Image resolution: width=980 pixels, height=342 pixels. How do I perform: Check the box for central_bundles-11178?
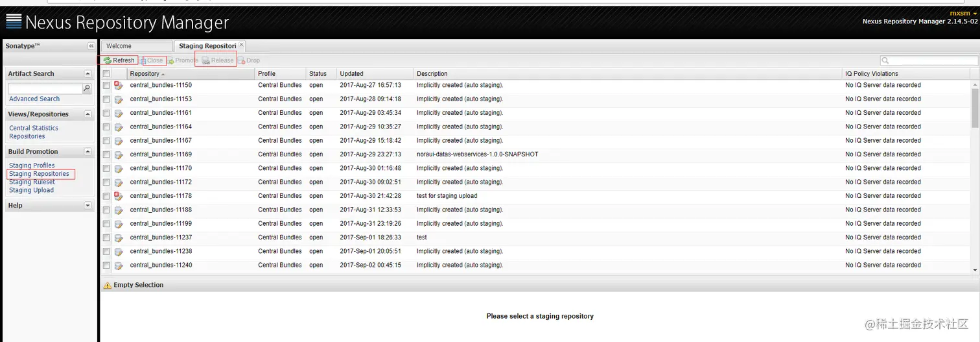106,196
